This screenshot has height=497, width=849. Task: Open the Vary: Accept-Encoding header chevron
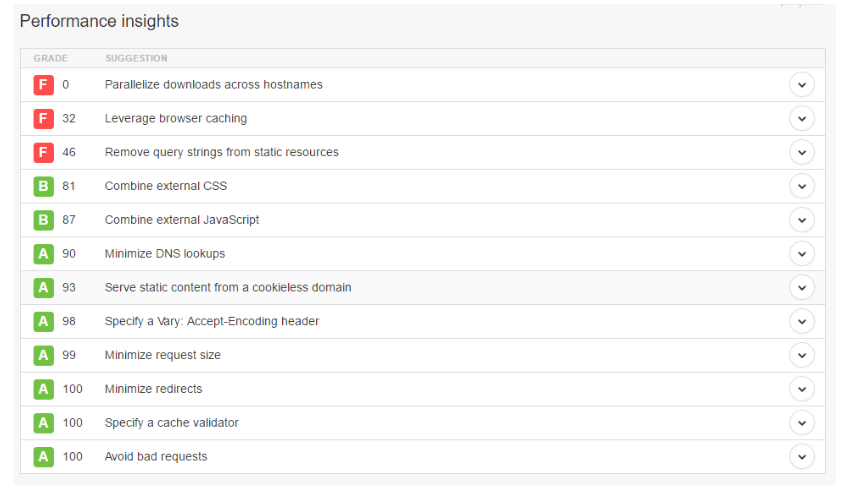(x=801, y=322)
